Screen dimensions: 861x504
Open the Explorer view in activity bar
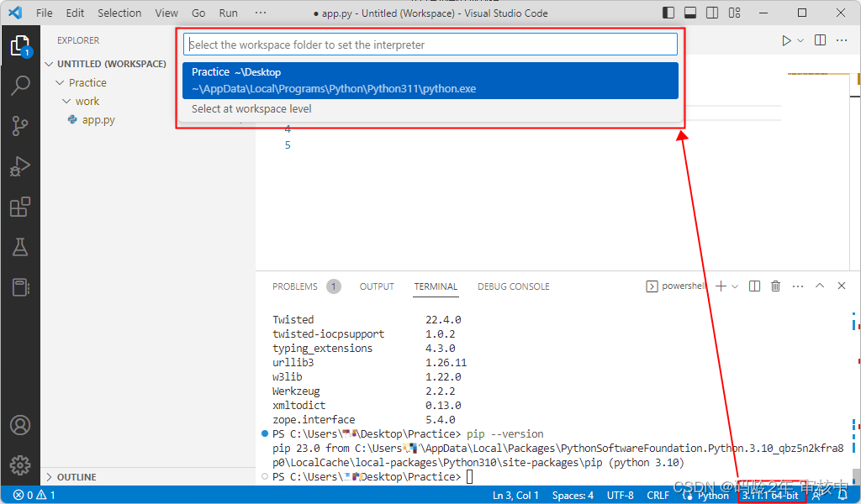click(20, 45)
